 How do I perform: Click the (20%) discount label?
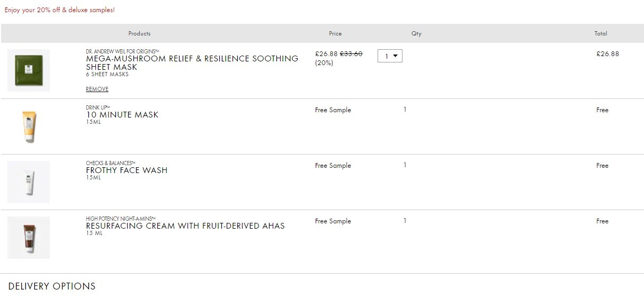pyautogui.click(x=324, y=62)
